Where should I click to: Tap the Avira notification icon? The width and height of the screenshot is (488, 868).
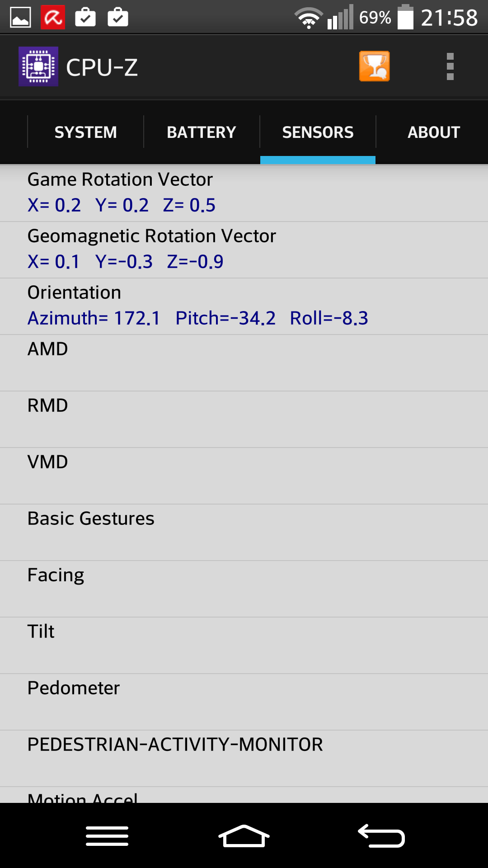[x=53, y=18]
